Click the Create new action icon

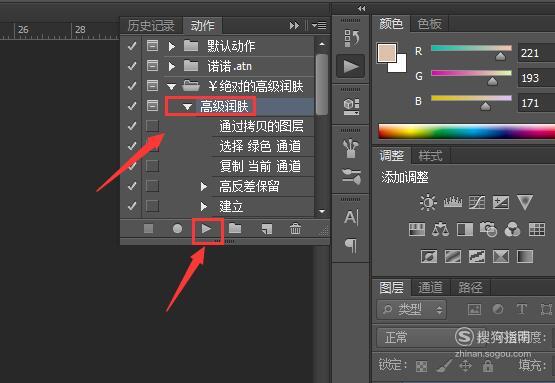point(267,229)
